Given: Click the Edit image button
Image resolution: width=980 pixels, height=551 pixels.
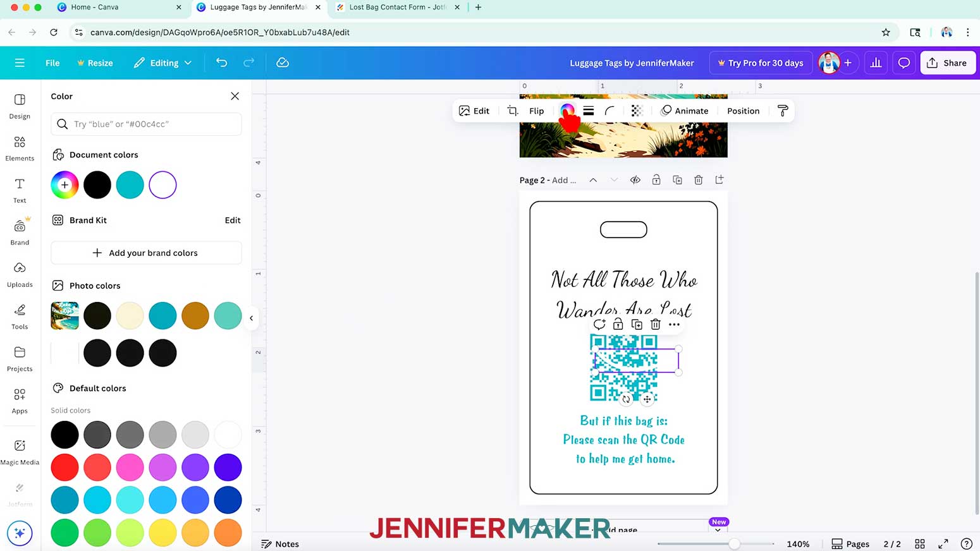Looking at the screenshot, I should tap(474, 111).
